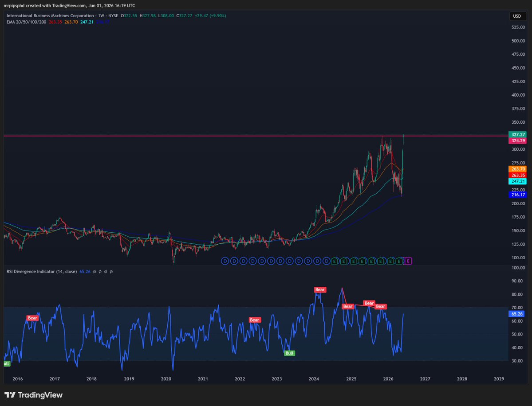Click the blue 65.26 RSI axis label
Screen dimensions: 532x406
tap(517, 314)
